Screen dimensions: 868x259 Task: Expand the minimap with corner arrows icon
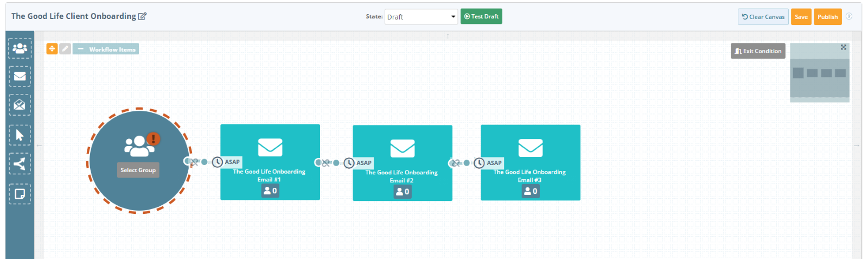point(844,47)
